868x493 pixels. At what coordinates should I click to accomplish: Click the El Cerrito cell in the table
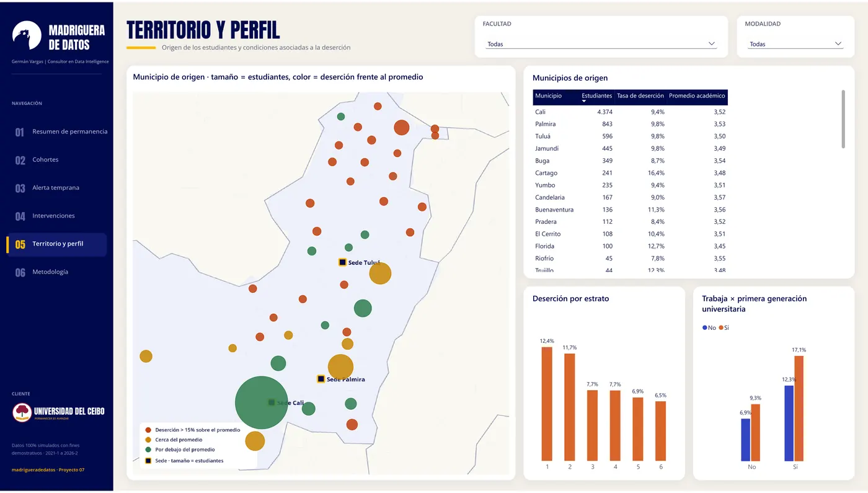pos(548,234)
